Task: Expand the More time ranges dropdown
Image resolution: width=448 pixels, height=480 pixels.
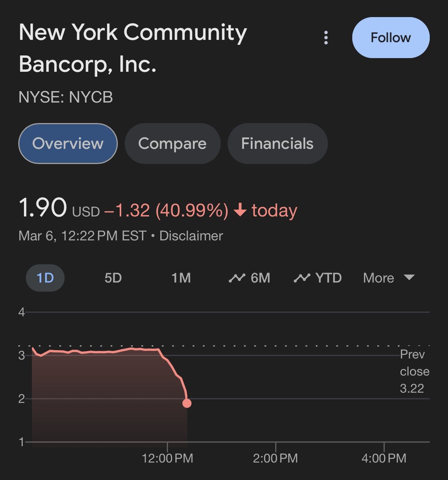Action: pyautogui.click(x=378, y=278)
